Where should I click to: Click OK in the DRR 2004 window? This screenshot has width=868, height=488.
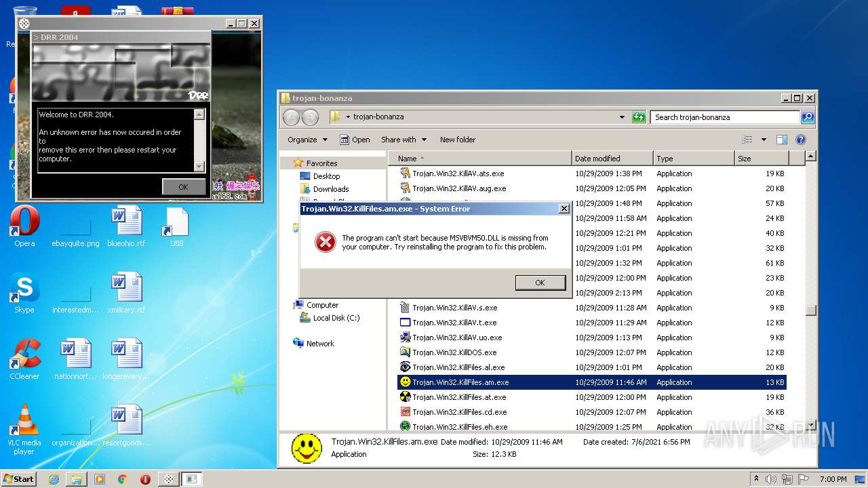click(183, 187)
